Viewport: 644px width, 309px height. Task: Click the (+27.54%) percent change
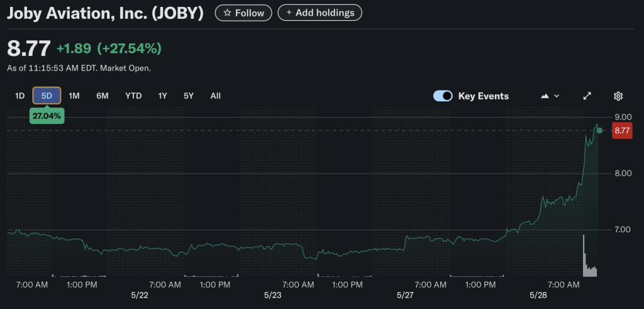click(129, 48)
